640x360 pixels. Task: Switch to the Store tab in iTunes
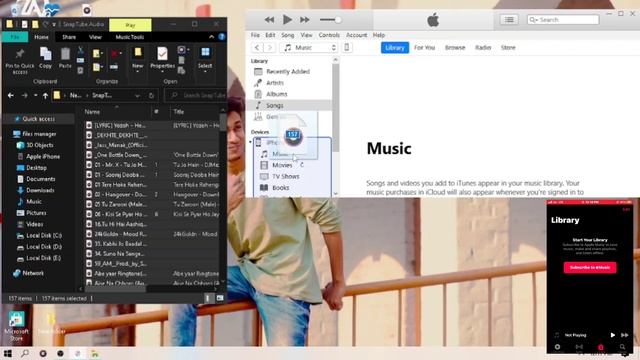click(508, 48)
